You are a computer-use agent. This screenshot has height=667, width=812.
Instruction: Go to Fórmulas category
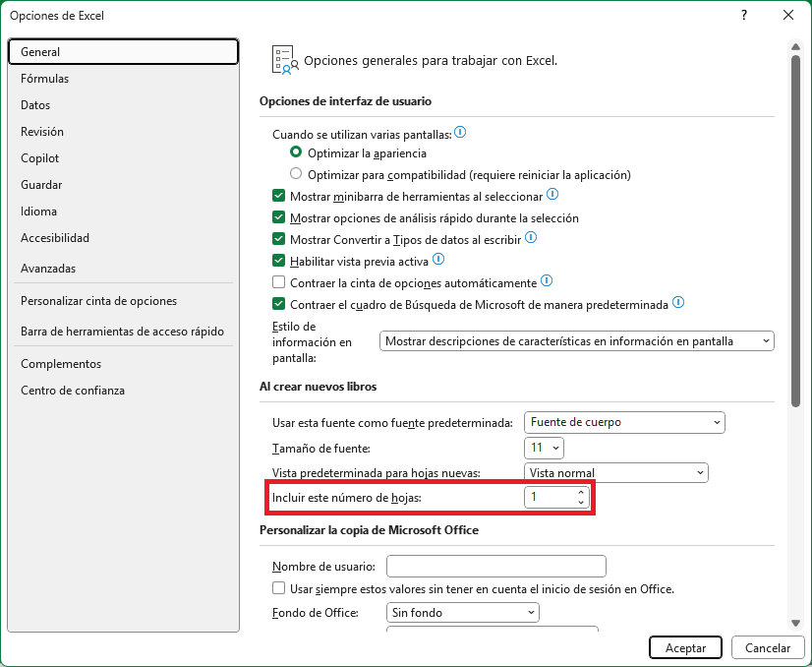pyautogui.click(x=123, y=79)
